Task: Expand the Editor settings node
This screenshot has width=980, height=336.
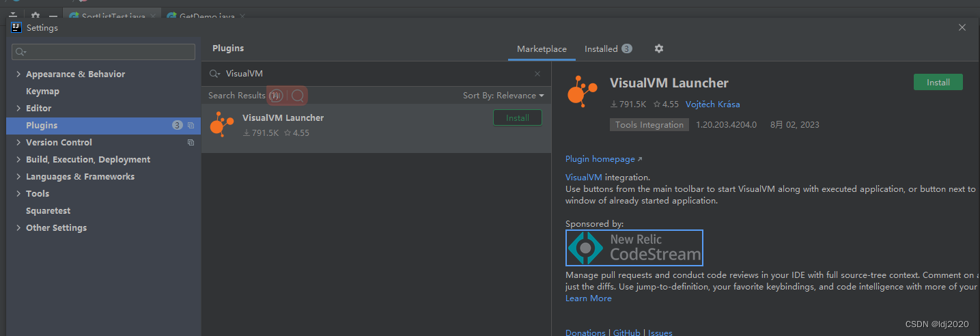Action: 18,109
